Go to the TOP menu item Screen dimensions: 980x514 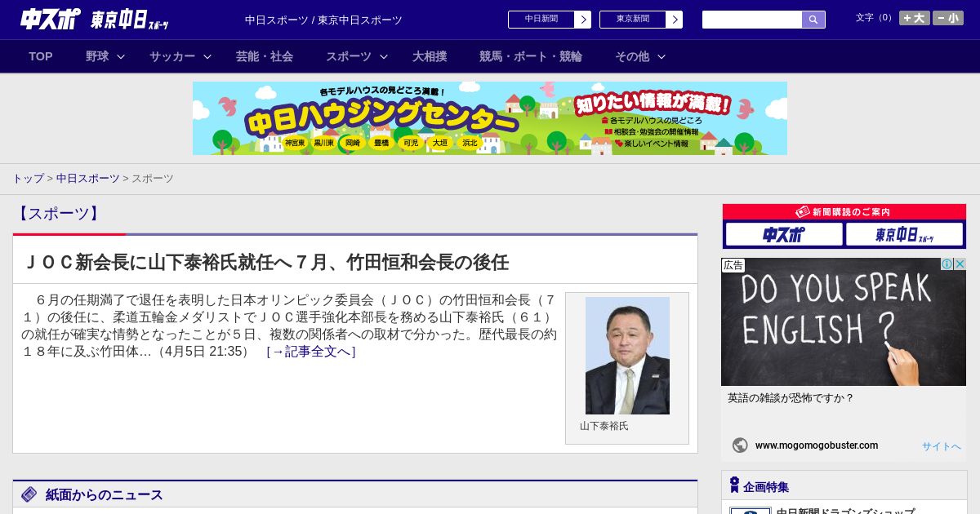click(41, 56)
